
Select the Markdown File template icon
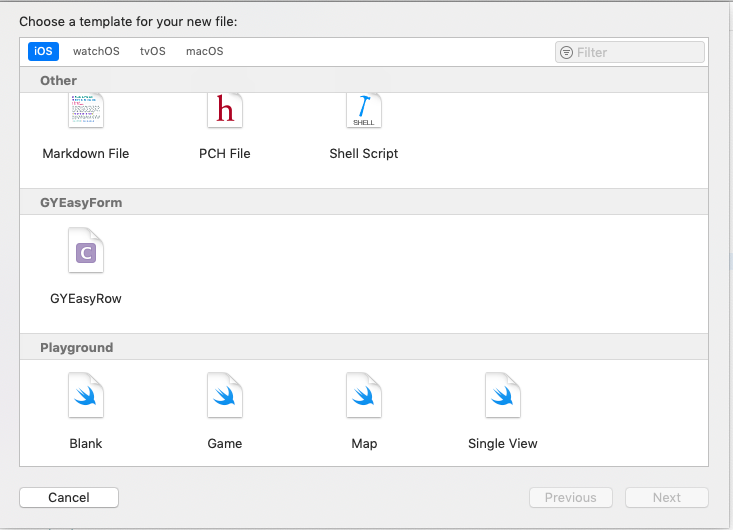coord(86,110)
